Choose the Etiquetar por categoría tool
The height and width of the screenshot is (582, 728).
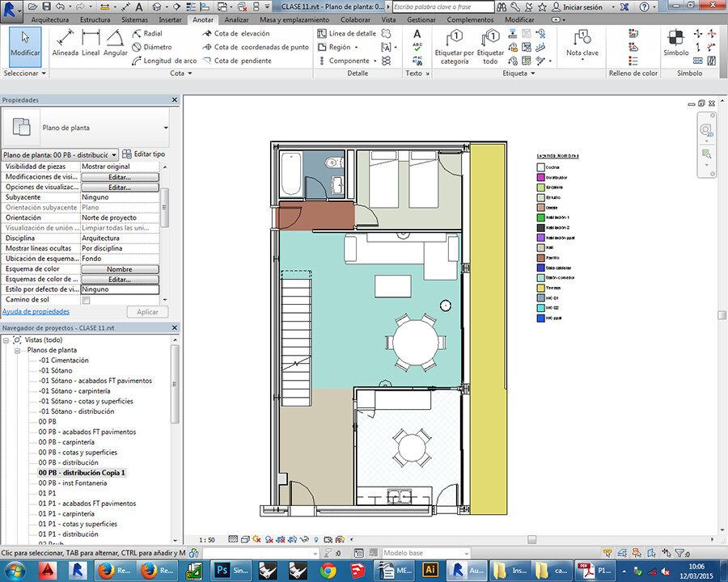pyautogui.click(x=455, y=45)
